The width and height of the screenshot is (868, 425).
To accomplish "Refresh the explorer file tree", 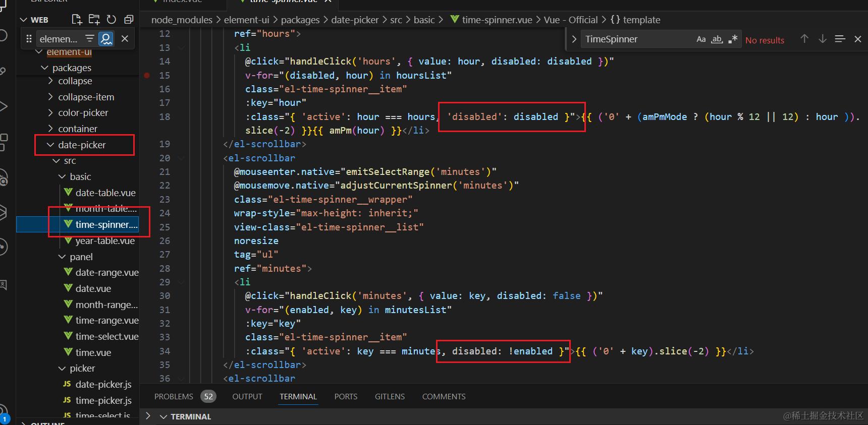I will (x=112, y=19).
